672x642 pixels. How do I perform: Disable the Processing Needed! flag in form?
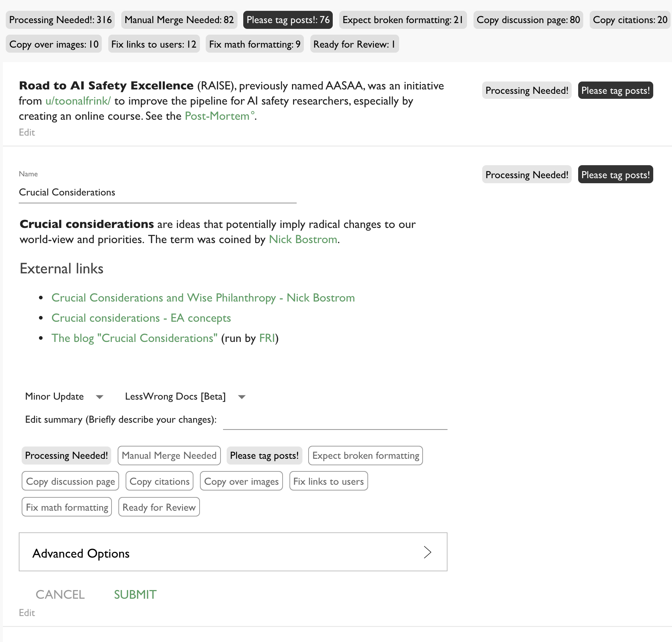pyautogui.click(x=66, y=456)
